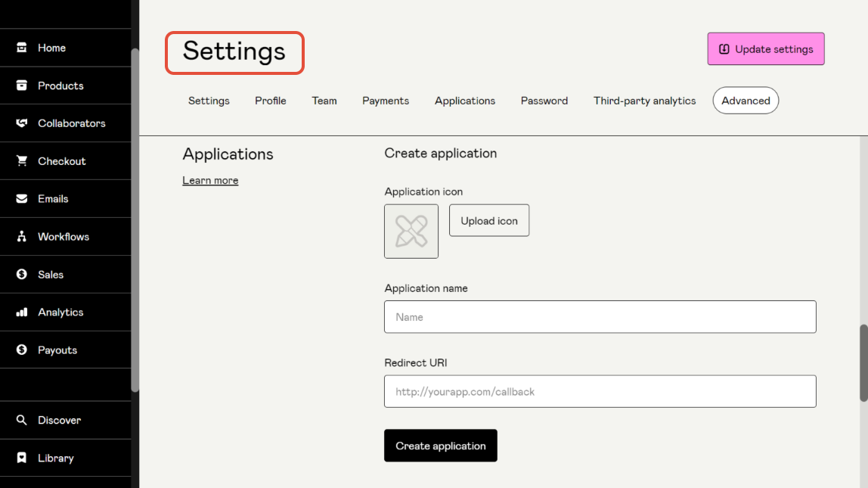868x488 pixels.
Task: Click the Payouts dollar icon
Action: click(x=22, y=350)
